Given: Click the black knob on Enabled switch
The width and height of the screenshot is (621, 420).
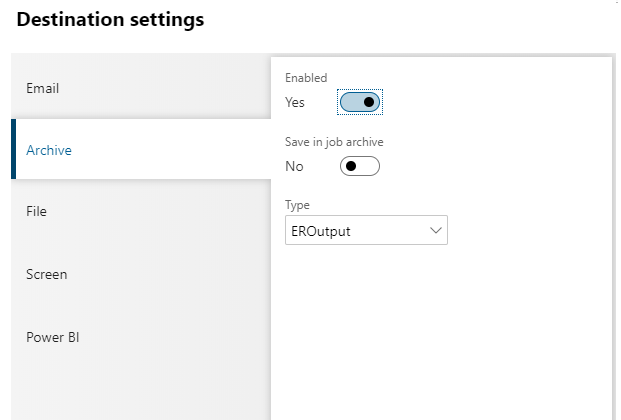Looking at the screenshot, I should [x=369, y=102].
